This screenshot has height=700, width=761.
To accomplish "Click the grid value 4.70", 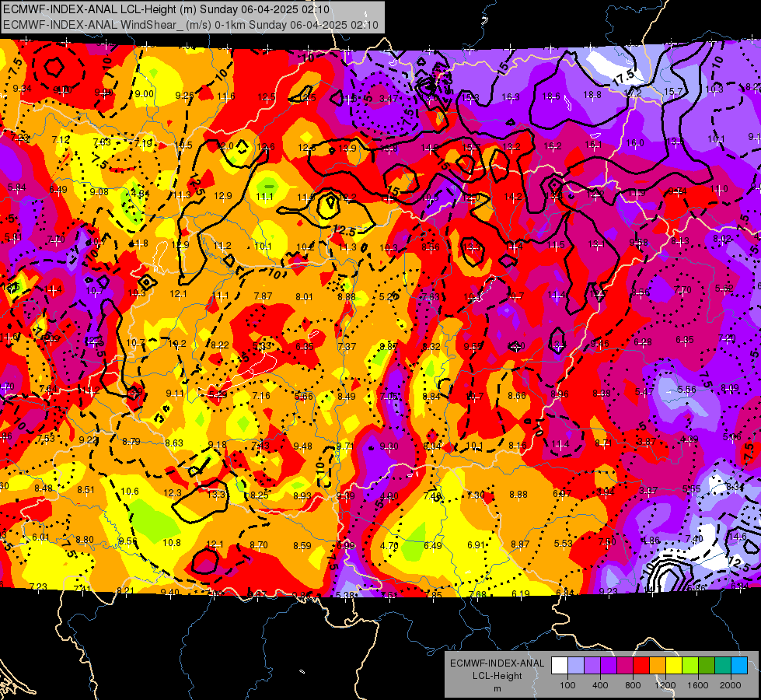I will [389, 545].
